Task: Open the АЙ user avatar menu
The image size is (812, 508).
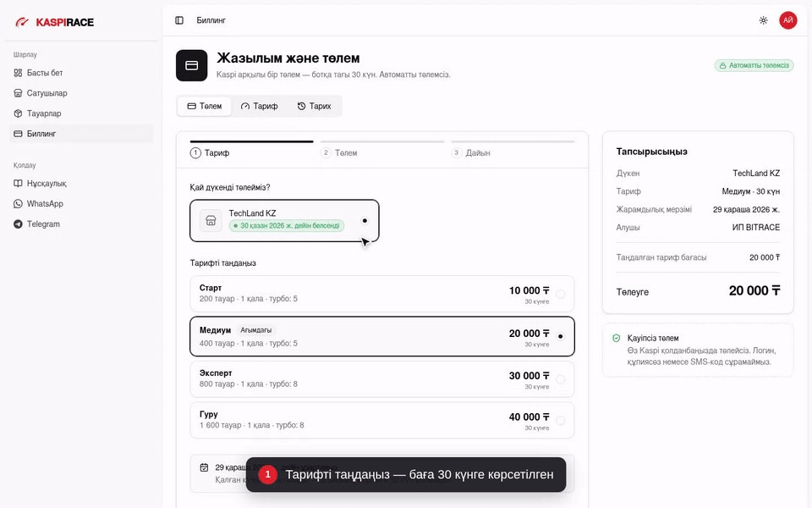Action: click(787, 20)
